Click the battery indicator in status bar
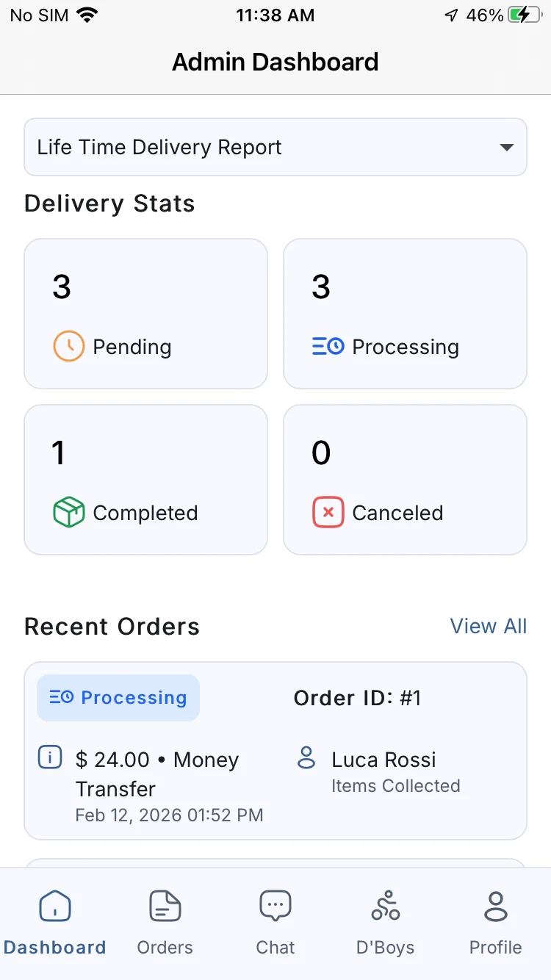The height and width of the screenshot is (980, 551). point(525,15)
